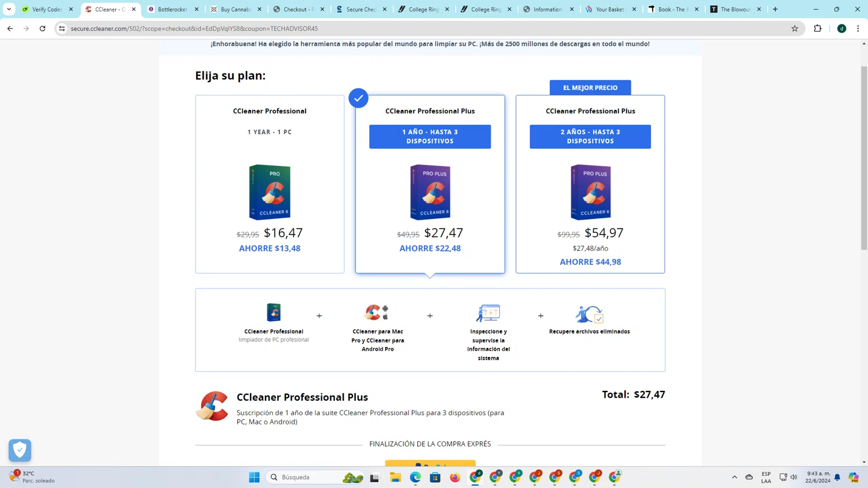Switch to the Secure Checkout tab
Viewport: 868px width, 488px height.
pos(361,9)
